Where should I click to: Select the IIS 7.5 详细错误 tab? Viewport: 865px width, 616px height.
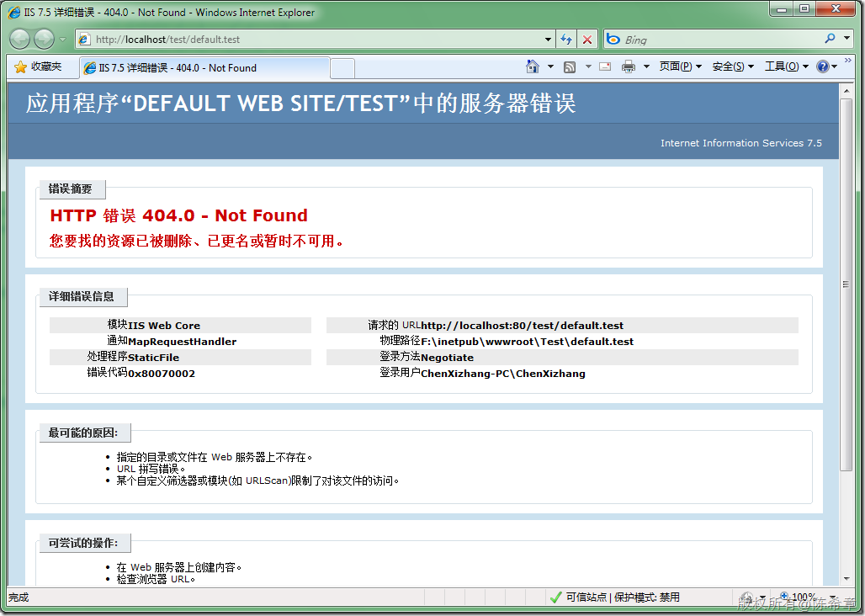(204, 68)
